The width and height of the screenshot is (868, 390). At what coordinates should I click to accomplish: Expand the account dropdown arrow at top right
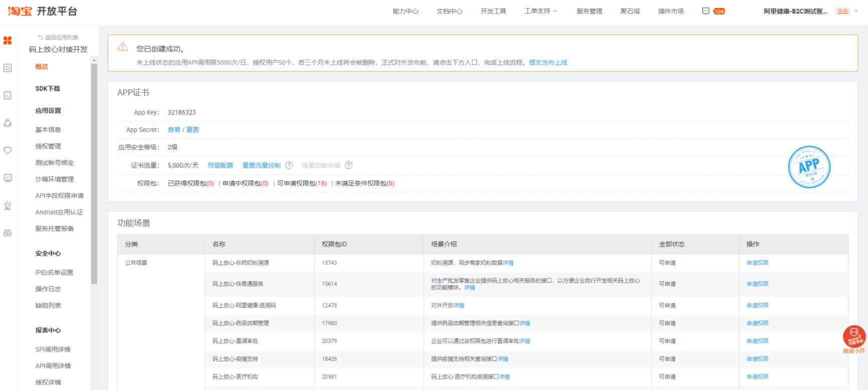(856, 11)
